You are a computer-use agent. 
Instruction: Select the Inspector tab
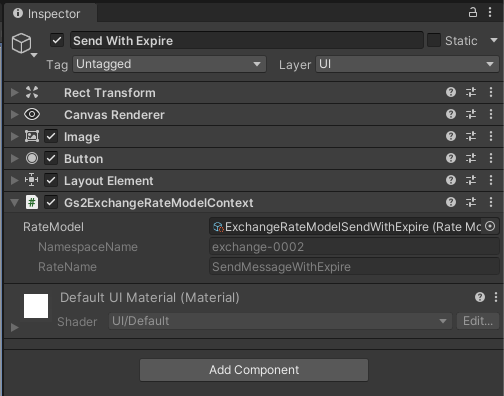click(50, 13)
